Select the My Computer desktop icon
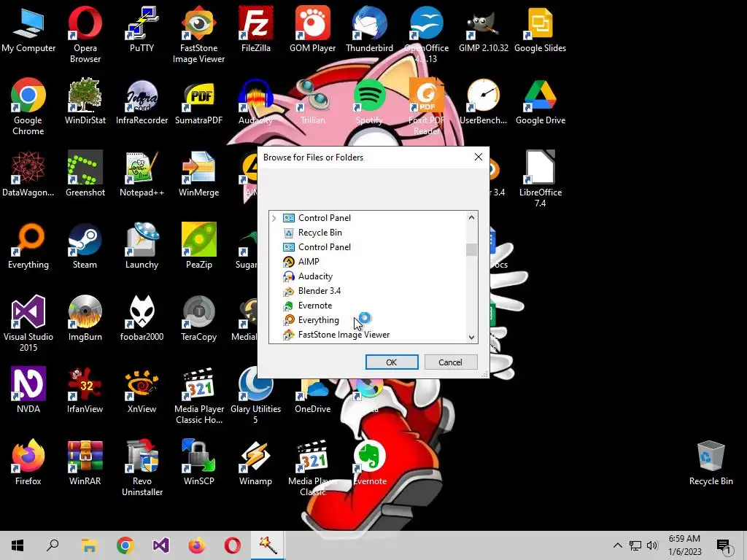The width and height of the screenshot is (747, 560). 28,28
